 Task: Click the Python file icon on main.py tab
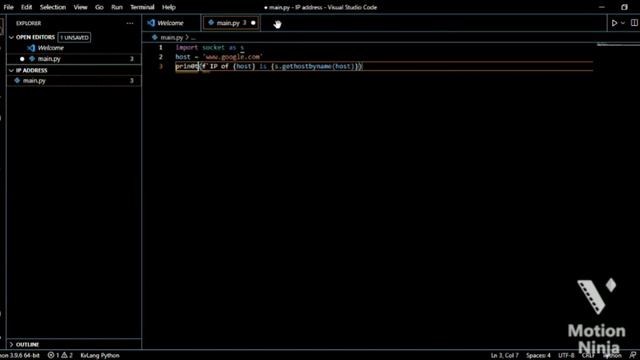[211, 23]
